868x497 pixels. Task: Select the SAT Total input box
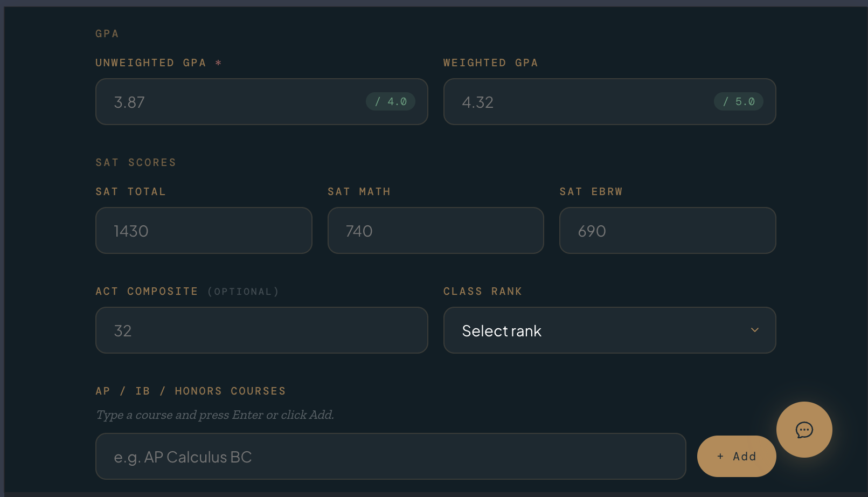pos(204,231)
